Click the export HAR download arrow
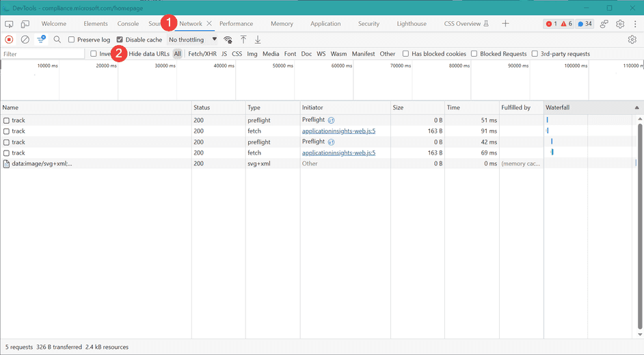Screen dimensions: 644x355 point(258,40)
